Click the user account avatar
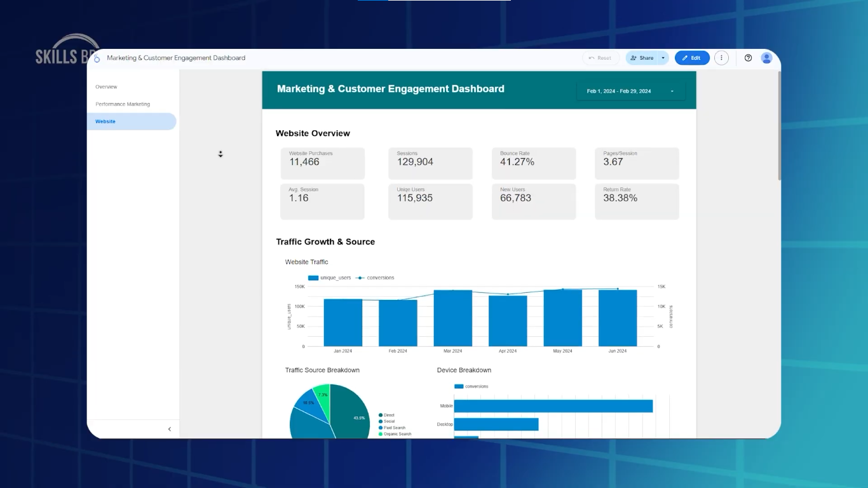 point(766,58)
